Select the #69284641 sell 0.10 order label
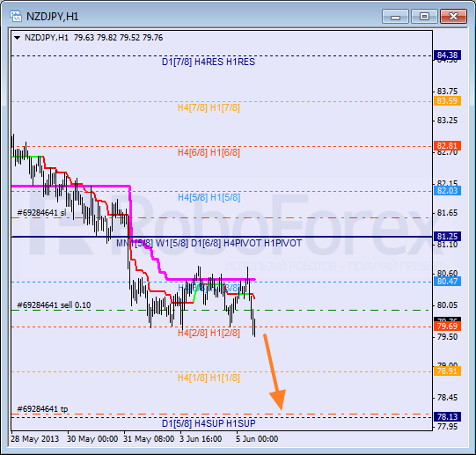This screenshot has height=455, width=476. coord(54,305)
